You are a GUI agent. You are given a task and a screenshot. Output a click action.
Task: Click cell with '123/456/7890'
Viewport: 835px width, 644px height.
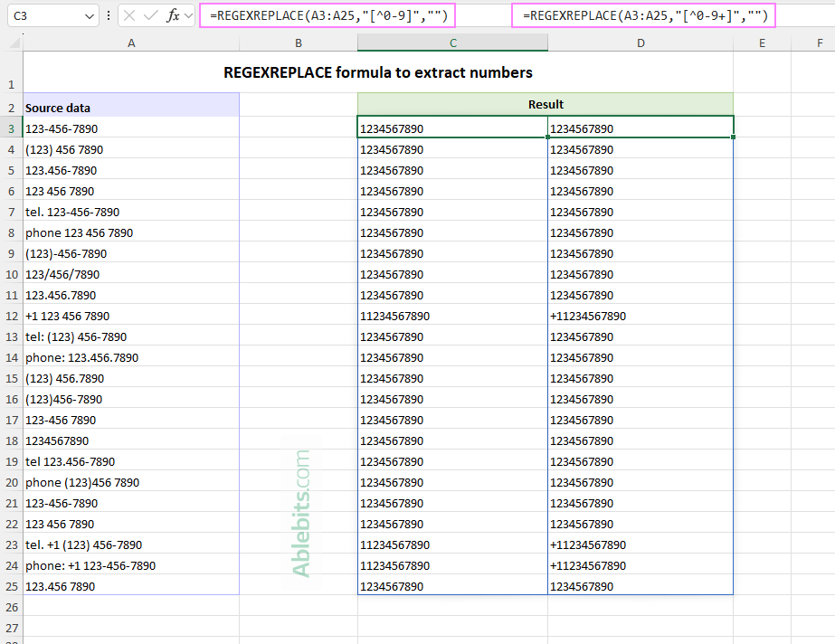tap(131, 274)
